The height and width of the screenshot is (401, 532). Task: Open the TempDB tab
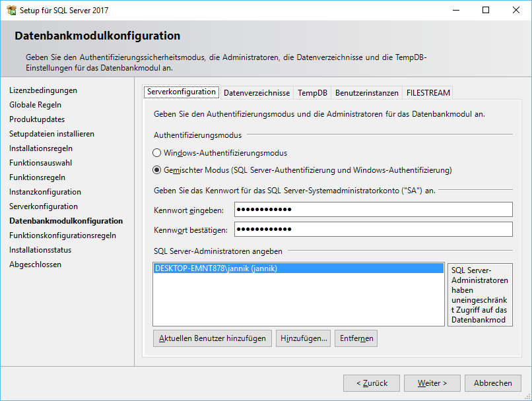[x=312, y=93]
